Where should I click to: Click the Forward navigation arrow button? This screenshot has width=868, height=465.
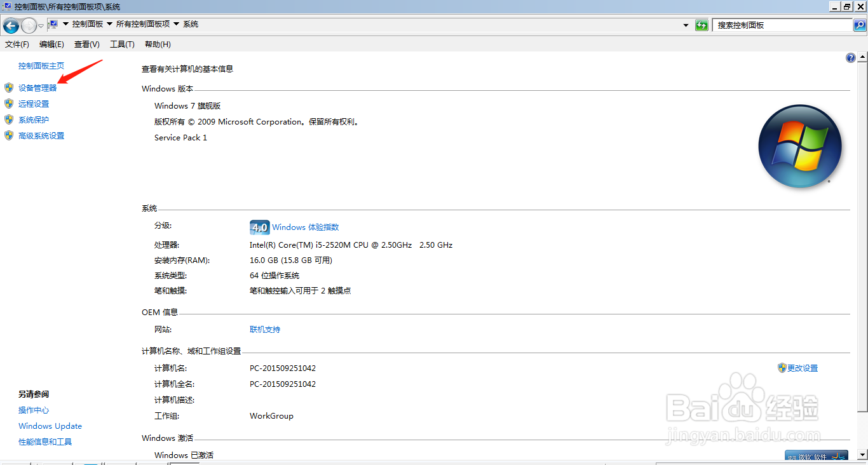pyautogui.click(x=29, y=25)
